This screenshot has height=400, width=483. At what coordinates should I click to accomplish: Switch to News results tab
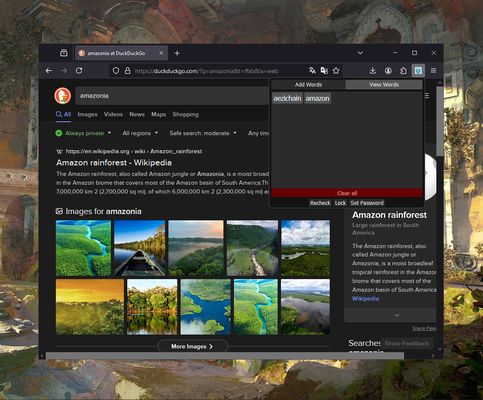point(137,114)
